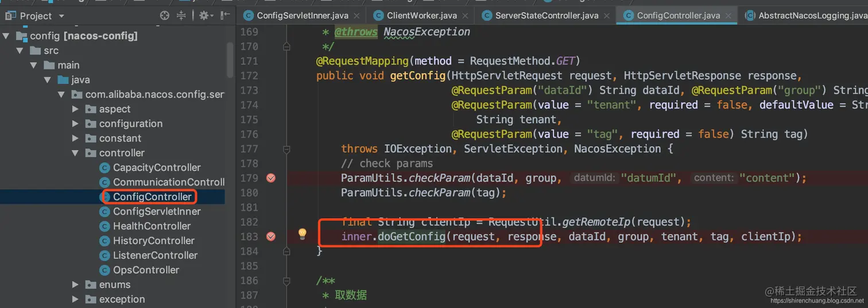Open the Project panel gear settings
The image size is (868, 308).
point(206,16)
